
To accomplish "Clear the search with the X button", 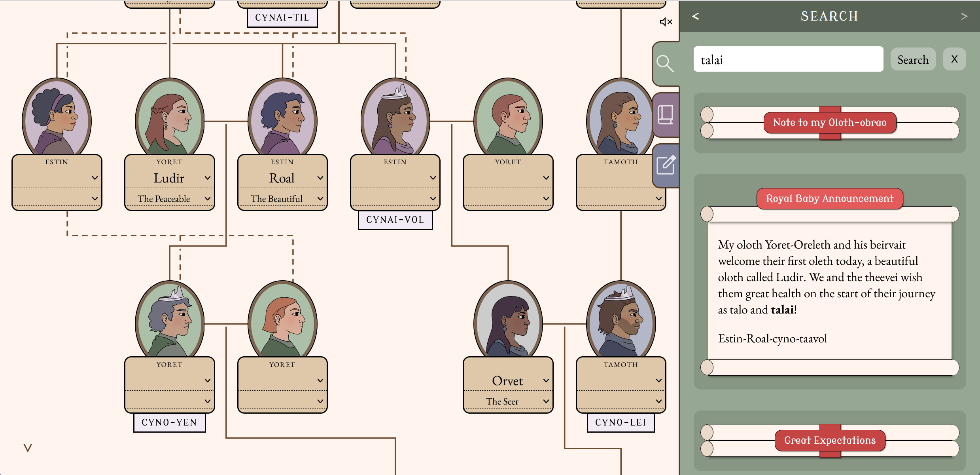I will click(x=954, y=59).
